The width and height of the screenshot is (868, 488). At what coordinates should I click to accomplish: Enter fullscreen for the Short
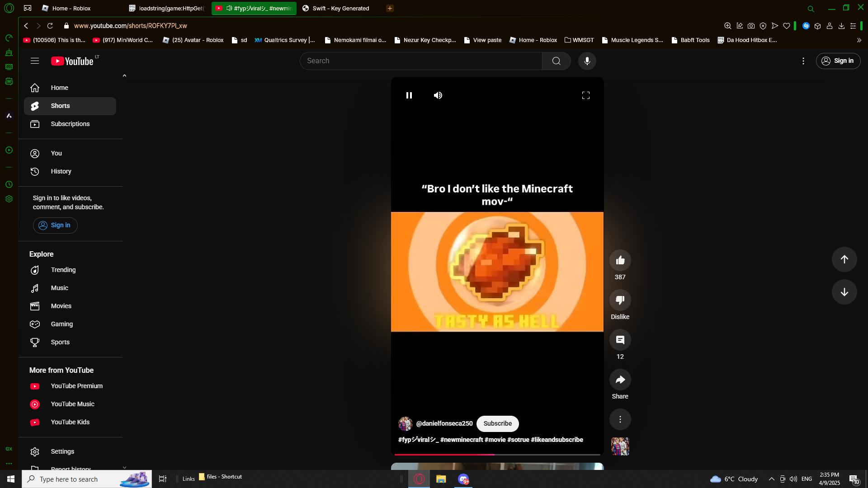tap(586, 95)
